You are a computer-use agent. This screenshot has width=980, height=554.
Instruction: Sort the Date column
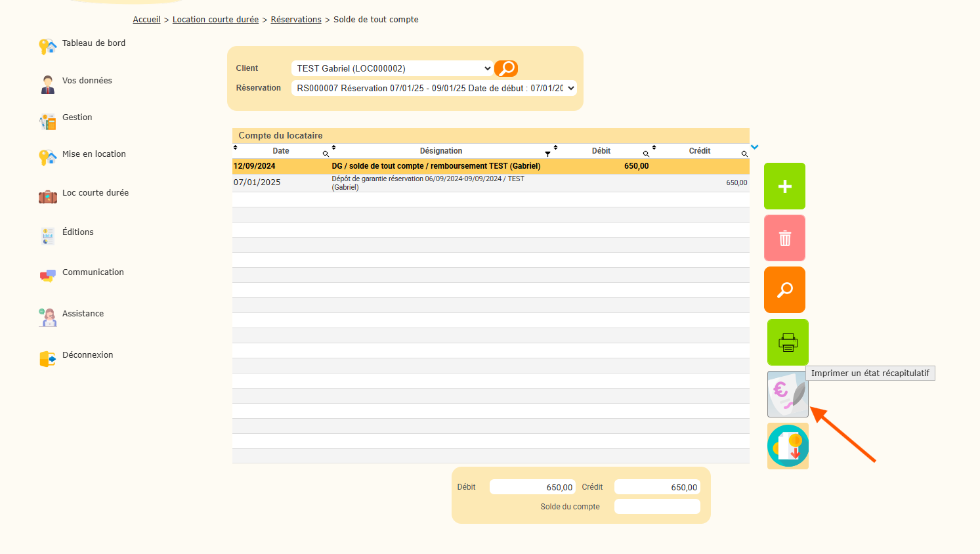[x=236, y=148]
